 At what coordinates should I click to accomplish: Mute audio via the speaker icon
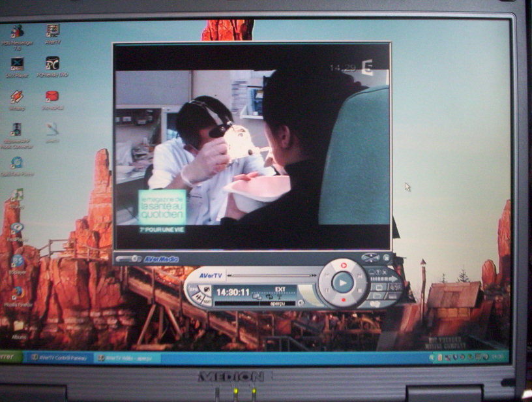coord(301,303)
